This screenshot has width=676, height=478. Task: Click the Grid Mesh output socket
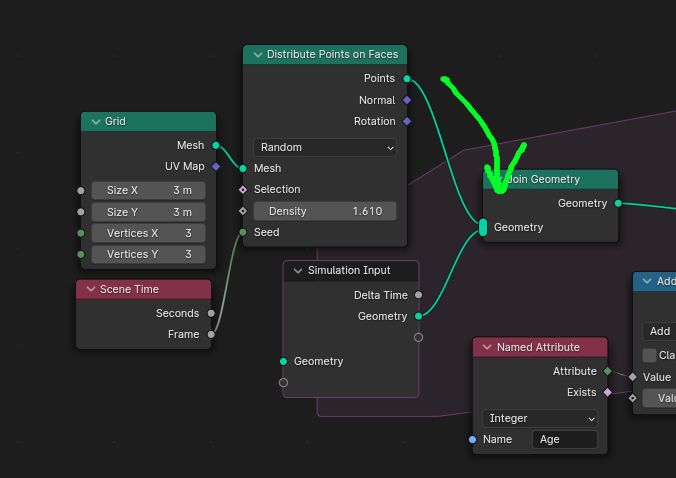click(x=216, y=146)
